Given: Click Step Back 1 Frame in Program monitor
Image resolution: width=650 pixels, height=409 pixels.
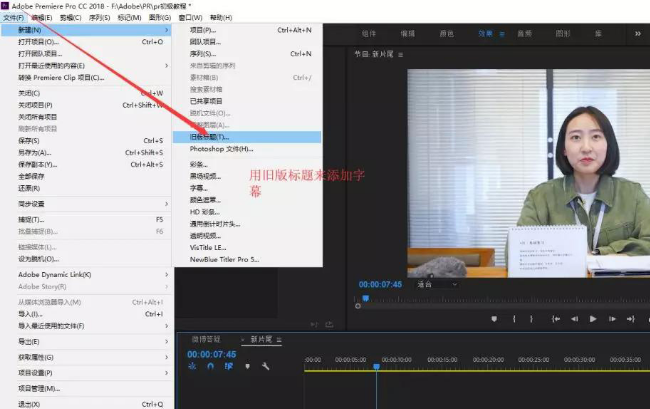Looking at the screenshot, I should 575,319.
